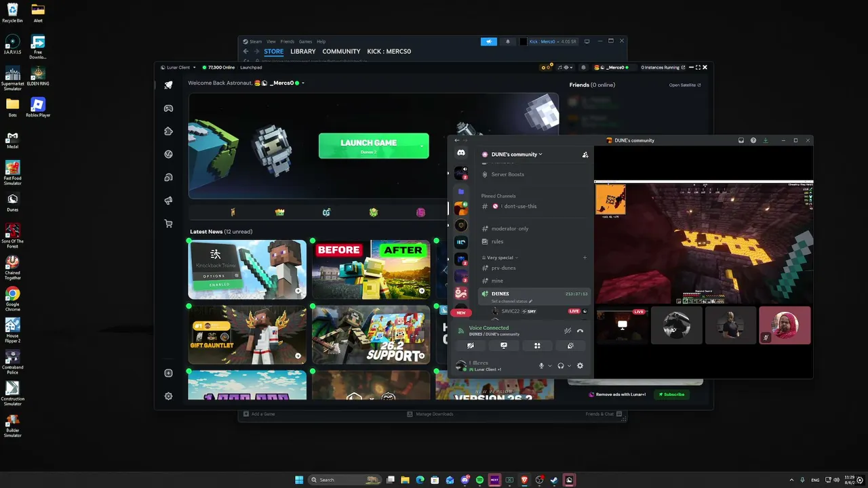Open Steam from the taskbar
Image resolution: width=868 pixels, height=488 pixels.
(x=554, y=480)
